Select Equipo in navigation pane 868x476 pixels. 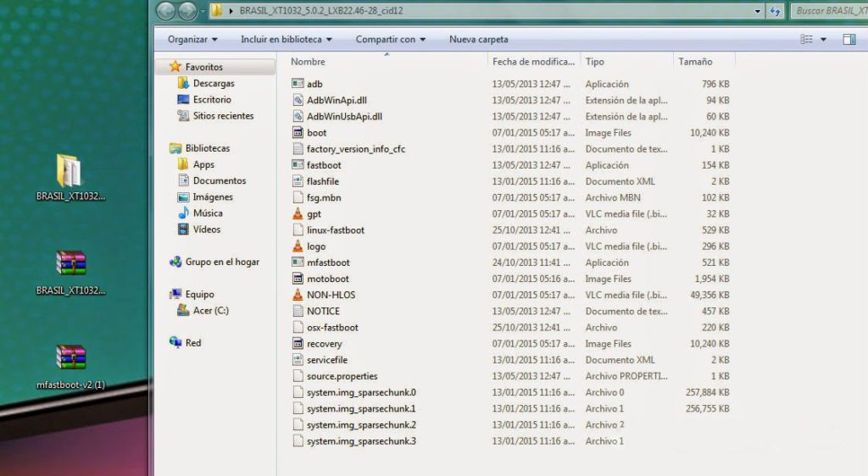point(199,294)
